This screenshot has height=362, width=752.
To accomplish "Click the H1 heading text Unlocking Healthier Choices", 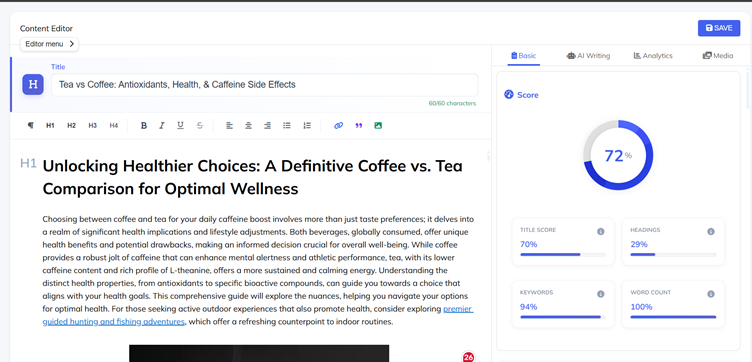I will pyautogui.click(x=252, y=177).
